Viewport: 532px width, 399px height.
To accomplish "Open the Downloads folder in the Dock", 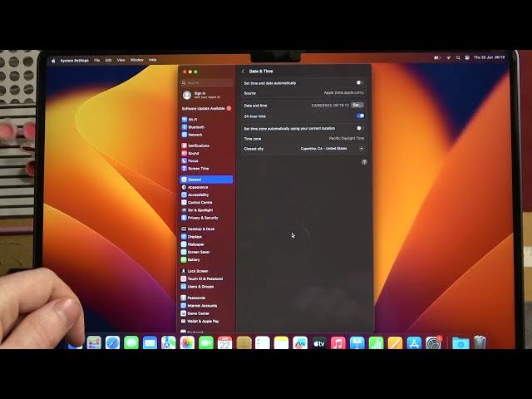I will (x=461, y=343).
